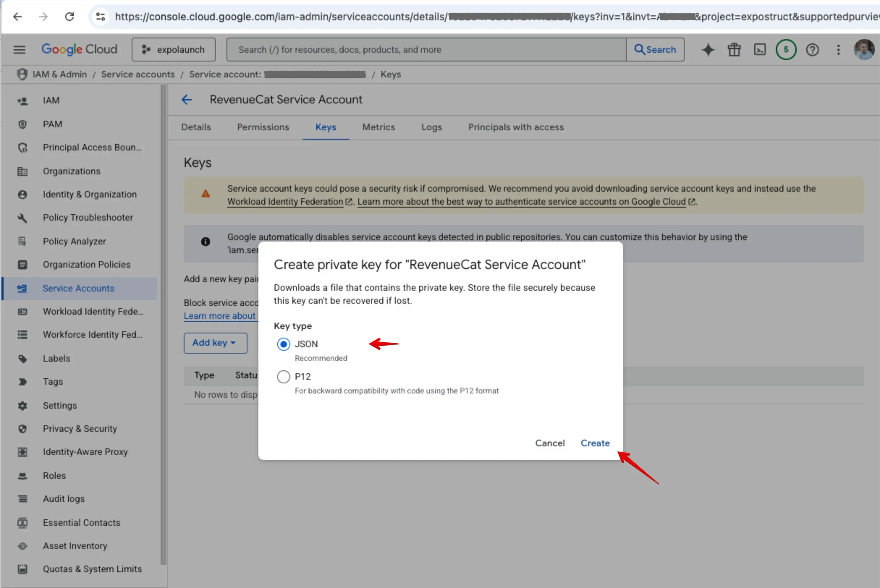Click Create in the private key dialog
880x588 pixels.
pyautogui.click(x=595, y=443)
